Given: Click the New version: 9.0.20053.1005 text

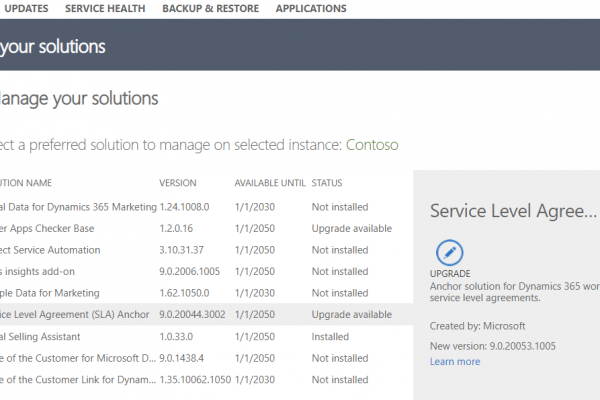Looking at the screenshot, I should (x=492, y=346).
